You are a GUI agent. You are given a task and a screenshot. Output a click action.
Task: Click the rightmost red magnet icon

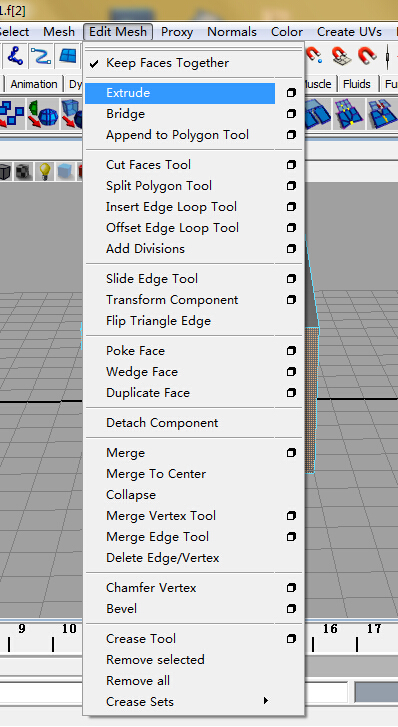click(x=367, y=56)
